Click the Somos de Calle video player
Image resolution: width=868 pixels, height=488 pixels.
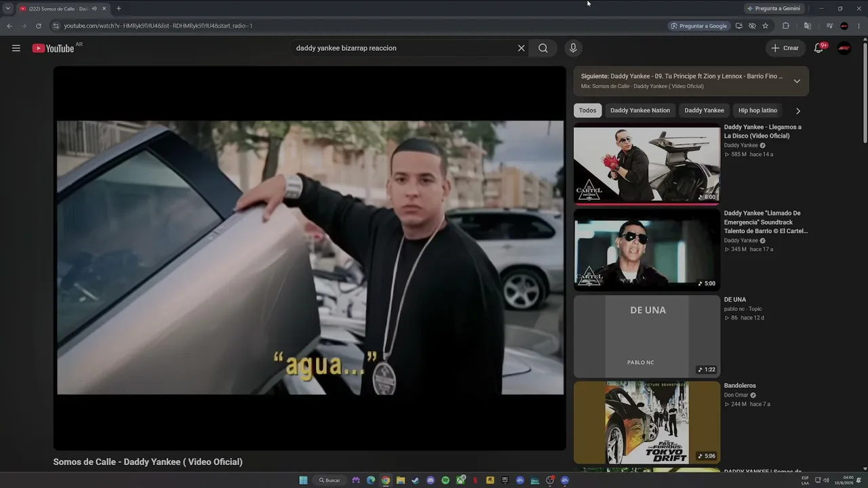(x=310, y=258)
